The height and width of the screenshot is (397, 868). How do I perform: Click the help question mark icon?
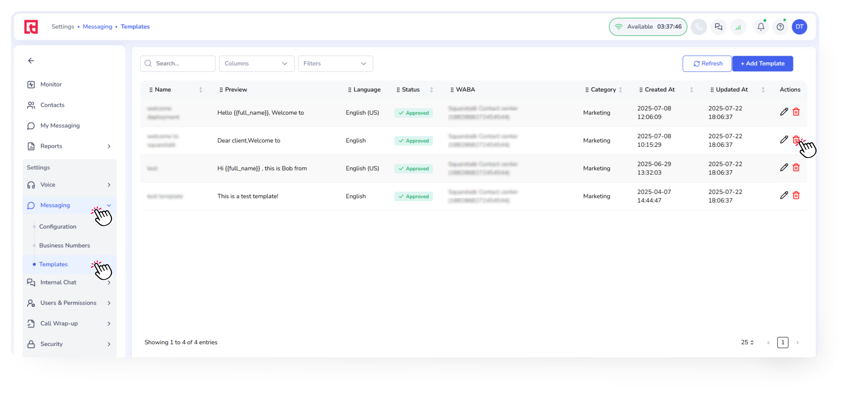(x=780, y=27)
